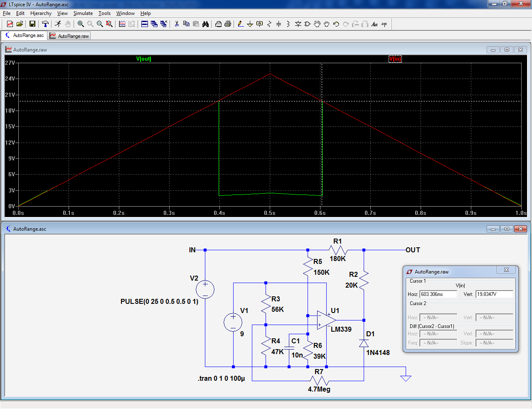Image resolution: width=532 pixels, height=409 pixels.
Task: Click the green V(out) trace label
Action: [144, 59]
